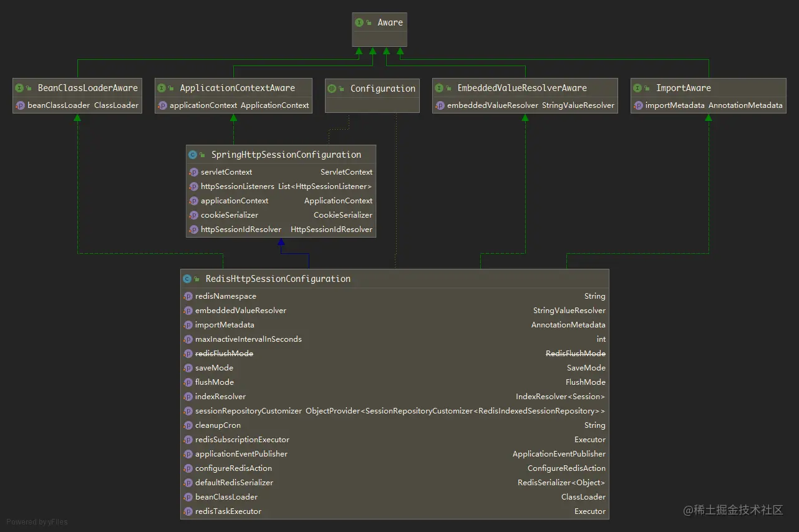Select the Aware node title
799x532 pixels.
tap(390, 22)
